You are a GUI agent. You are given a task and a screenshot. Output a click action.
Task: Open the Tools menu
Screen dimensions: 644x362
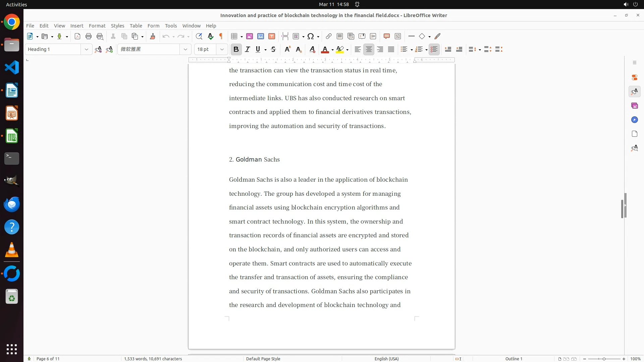click(x=171, y=26)
